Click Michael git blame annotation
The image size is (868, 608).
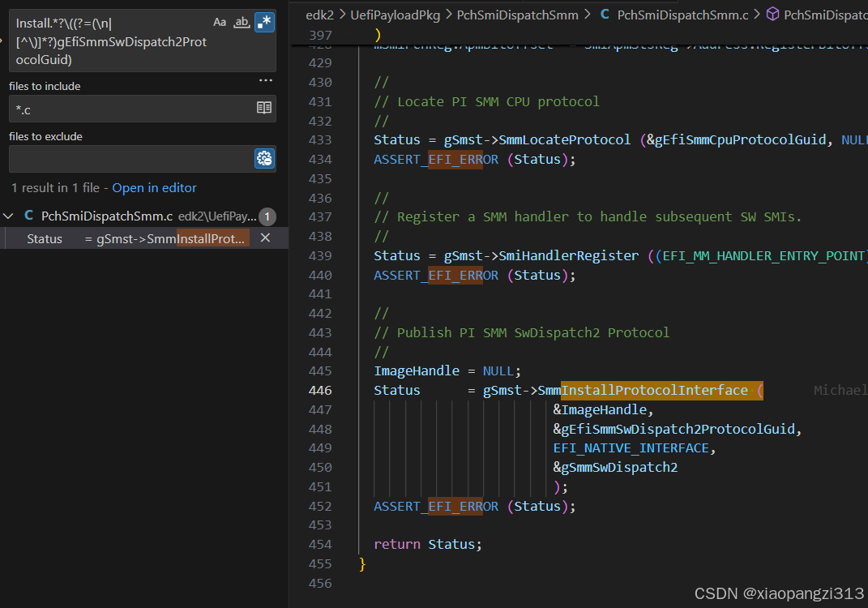(x=840, y=391)
